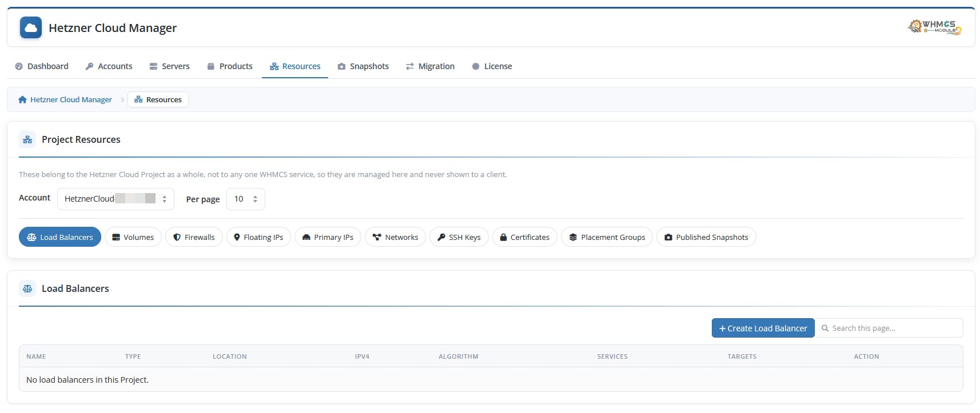Image resolution: width=980 pixels, height=413 pixels.
Task: Open the Per page dropdown showing 10
Action: click(246, 199)
